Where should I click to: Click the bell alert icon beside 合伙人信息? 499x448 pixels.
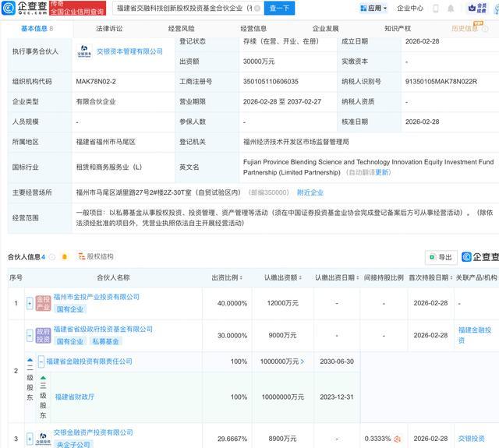[64, 256]
